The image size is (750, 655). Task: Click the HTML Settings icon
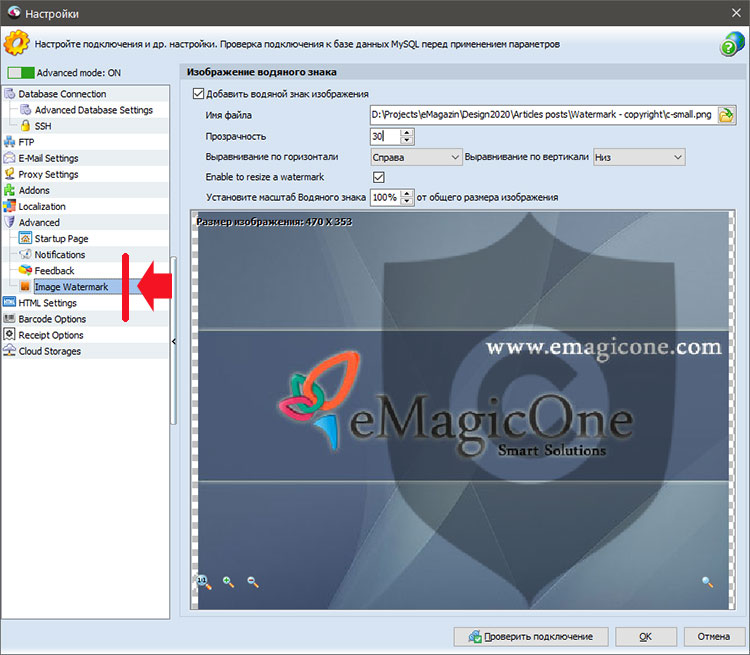[10, 302]
